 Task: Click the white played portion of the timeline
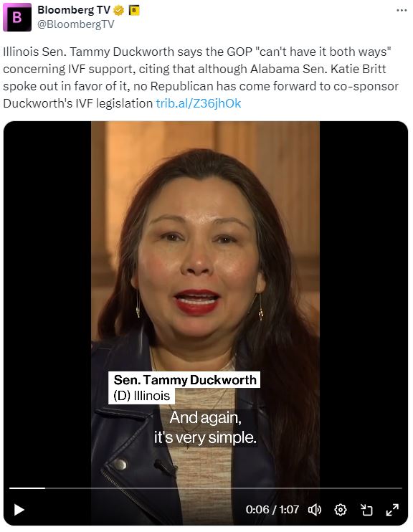(x=27, y=488)
